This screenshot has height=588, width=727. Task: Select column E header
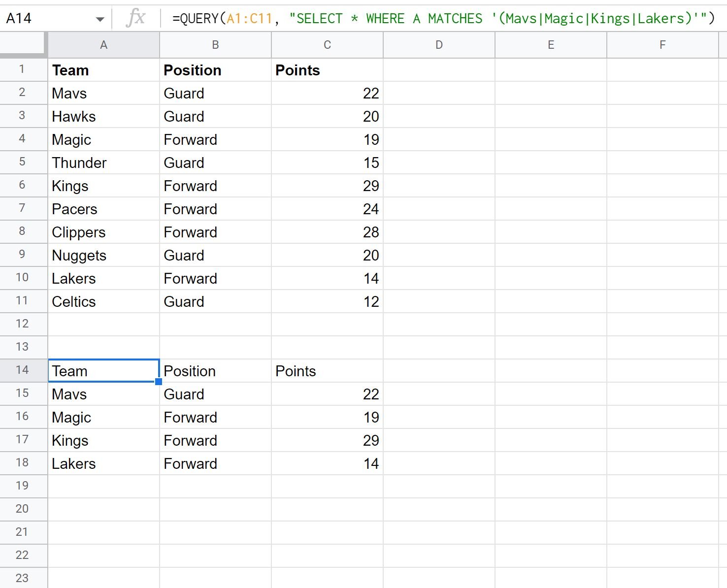coord(551,45)
